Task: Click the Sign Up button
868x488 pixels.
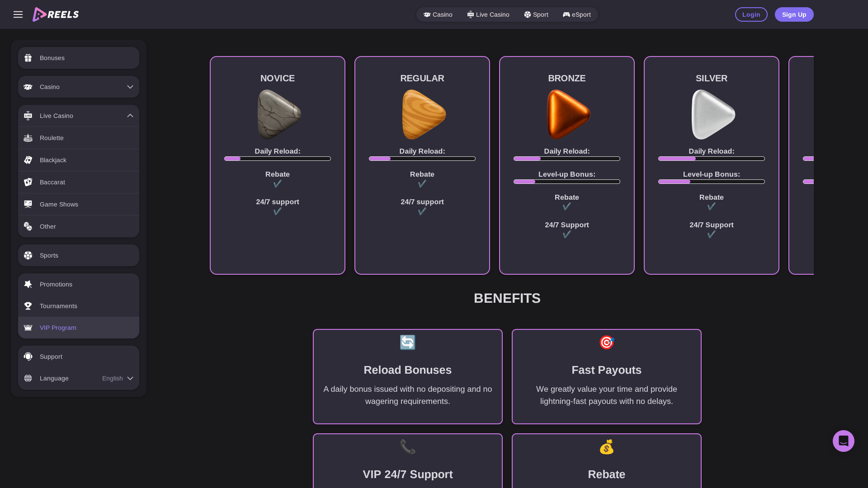Action: (794, 14)
